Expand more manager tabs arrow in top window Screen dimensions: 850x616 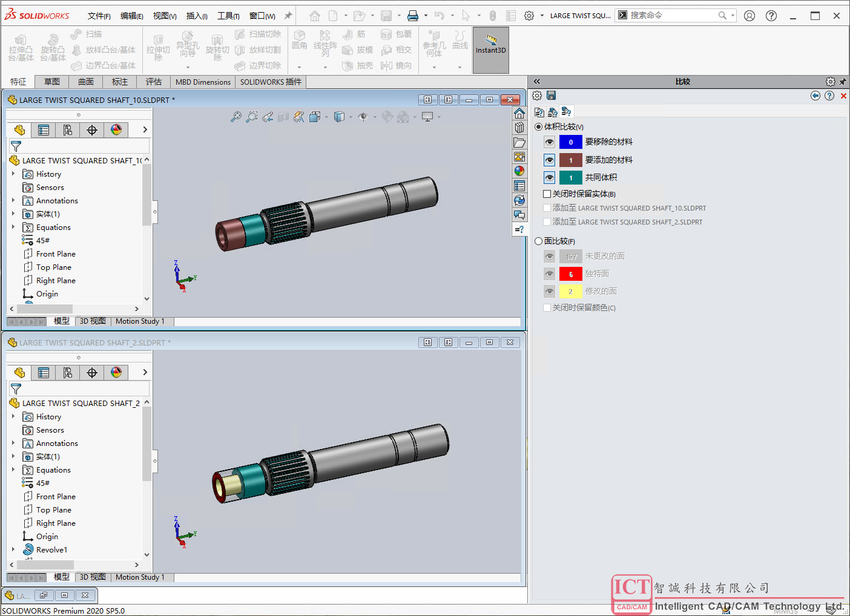pos(145,129)
